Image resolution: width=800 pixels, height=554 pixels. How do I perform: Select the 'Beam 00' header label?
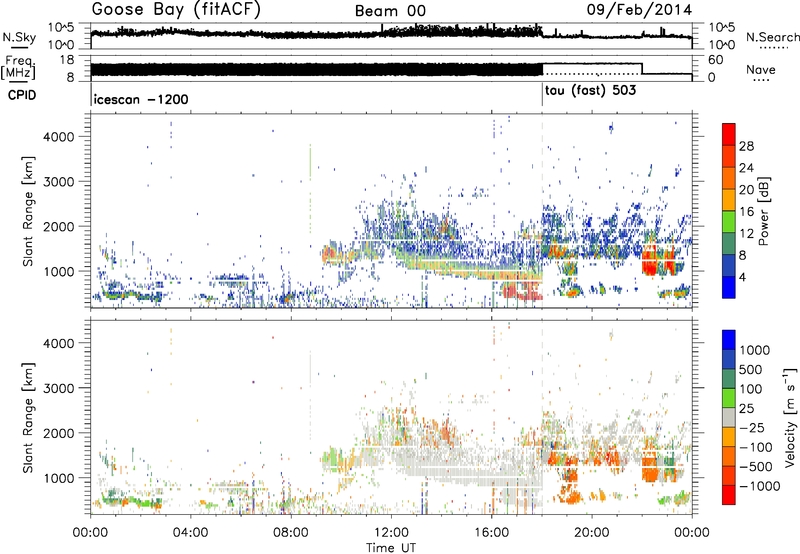(390, 11)
